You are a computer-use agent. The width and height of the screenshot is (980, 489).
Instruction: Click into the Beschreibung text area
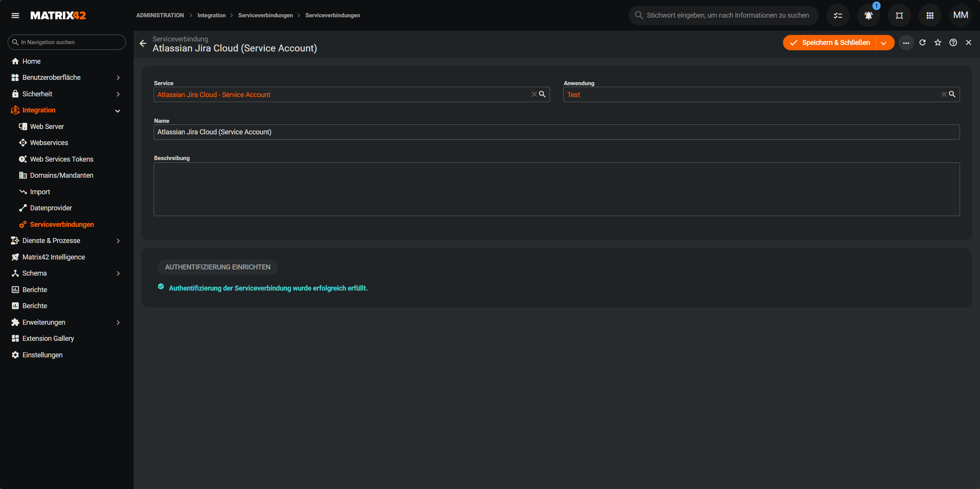[x=556, y=189]
